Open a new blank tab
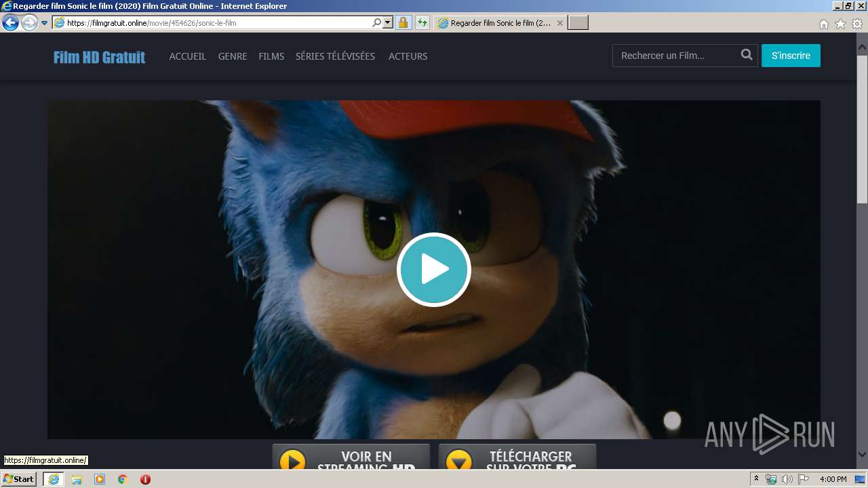This screenshot has width=868, height=488. (x=578, y=23)
